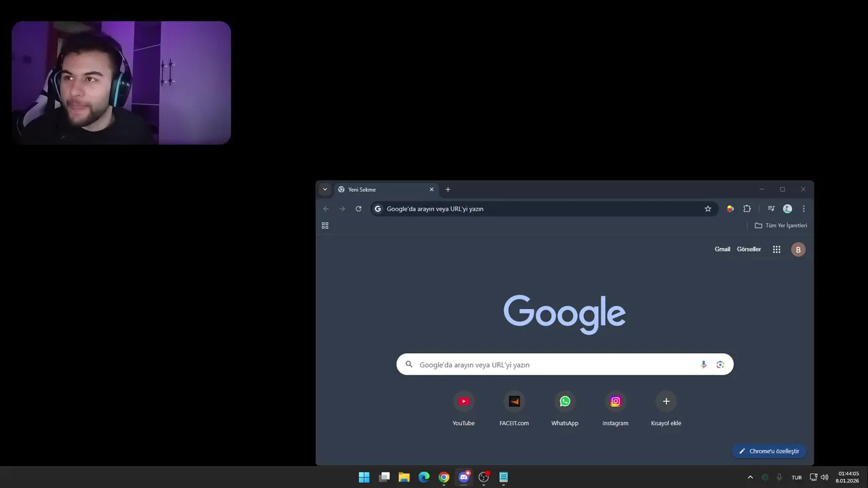
Task: Open the WhatsApp shortcut
Action: (x=565, y=409)
